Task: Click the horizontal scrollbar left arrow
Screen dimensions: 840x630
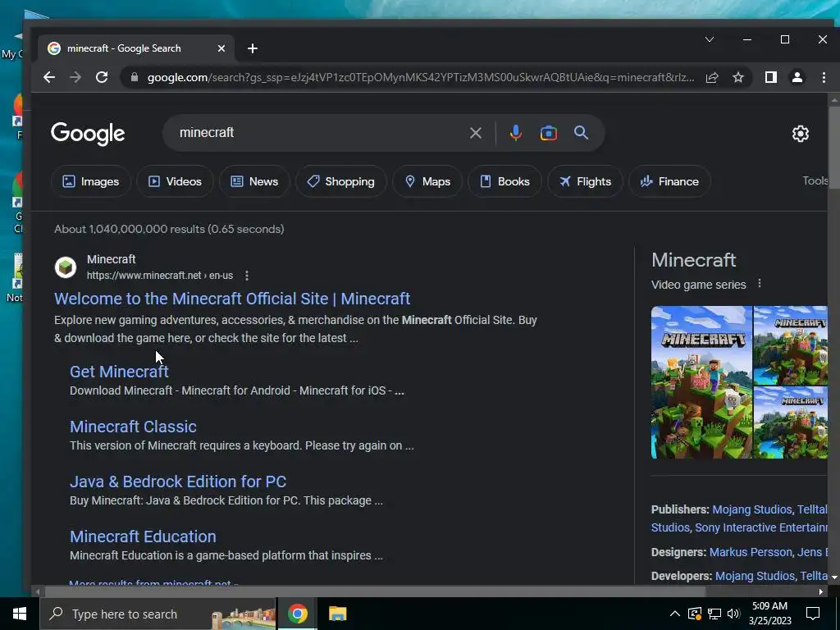Action: tap(38, 592)
